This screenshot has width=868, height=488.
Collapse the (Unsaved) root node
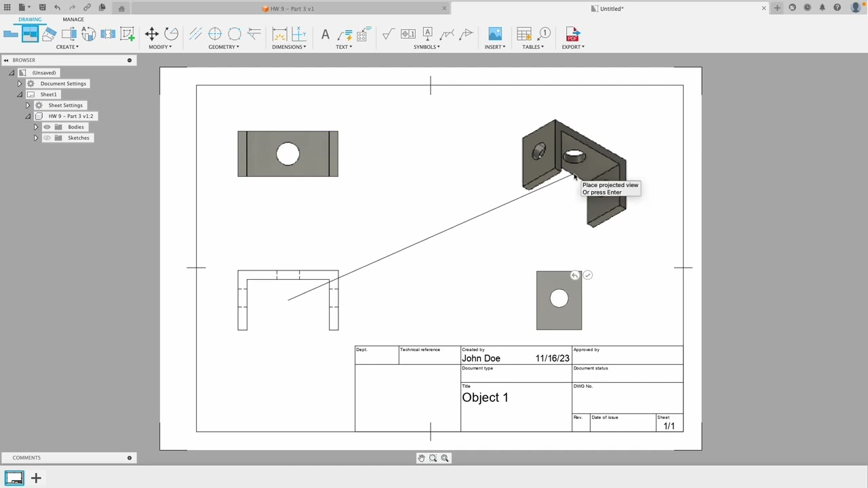coord(12,73)
